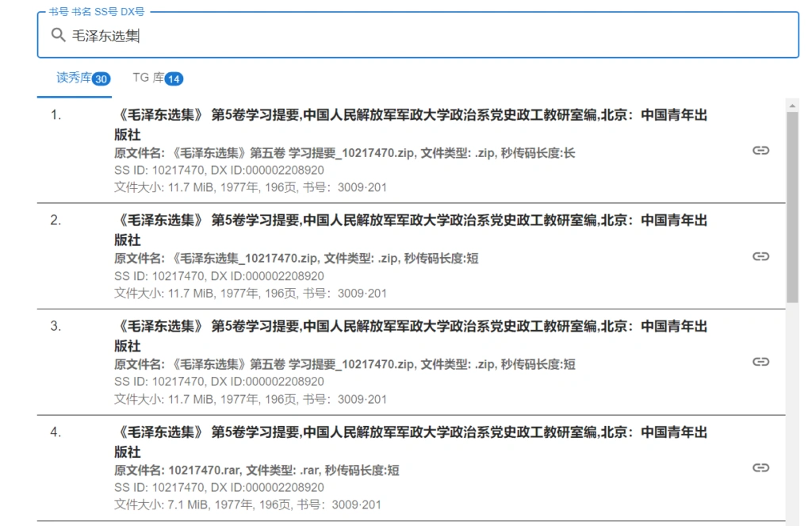Open result 3 book title
812x526 pixels.
click(411, 336)
